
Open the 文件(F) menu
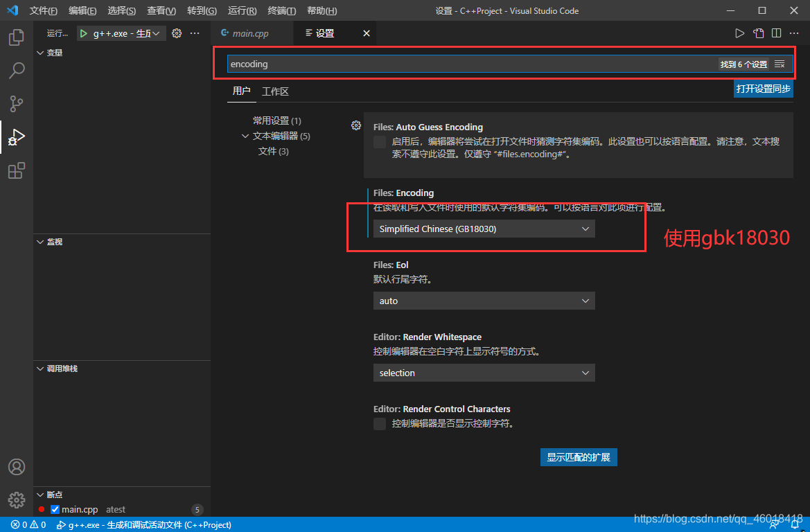44,10
